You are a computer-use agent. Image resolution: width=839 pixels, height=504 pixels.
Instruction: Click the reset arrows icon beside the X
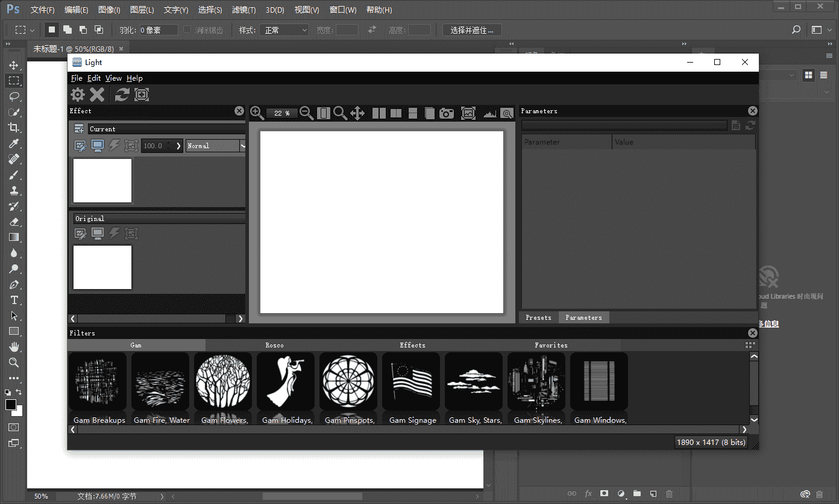(x=122, y=95)
